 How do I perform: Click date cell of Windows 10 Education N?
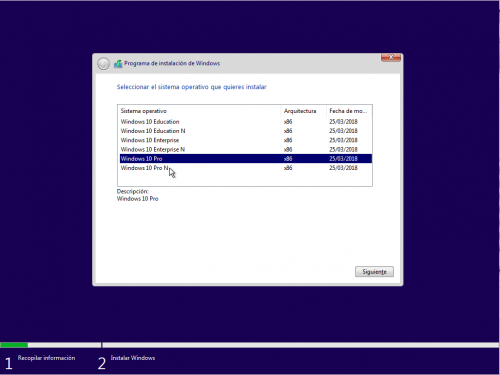pyautogui.click(x=343, y=131)
